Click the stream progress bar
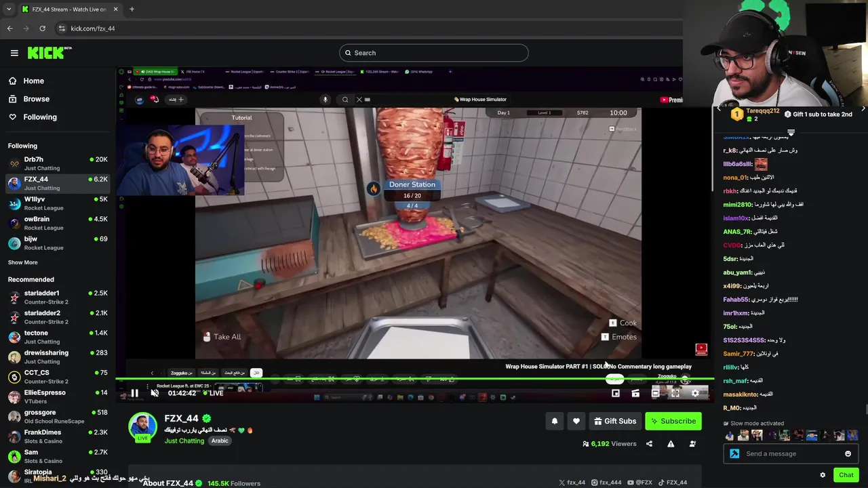 (x=414, y=379)
